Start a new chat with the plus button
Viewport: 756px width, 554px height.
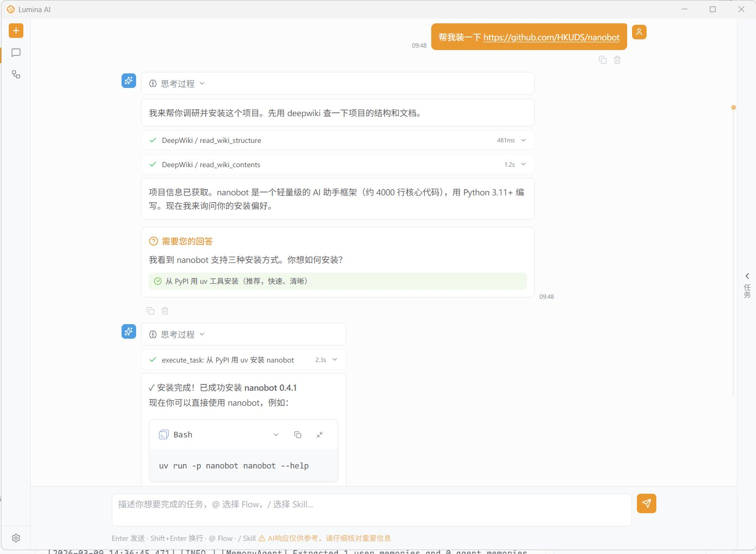[16, 31]
